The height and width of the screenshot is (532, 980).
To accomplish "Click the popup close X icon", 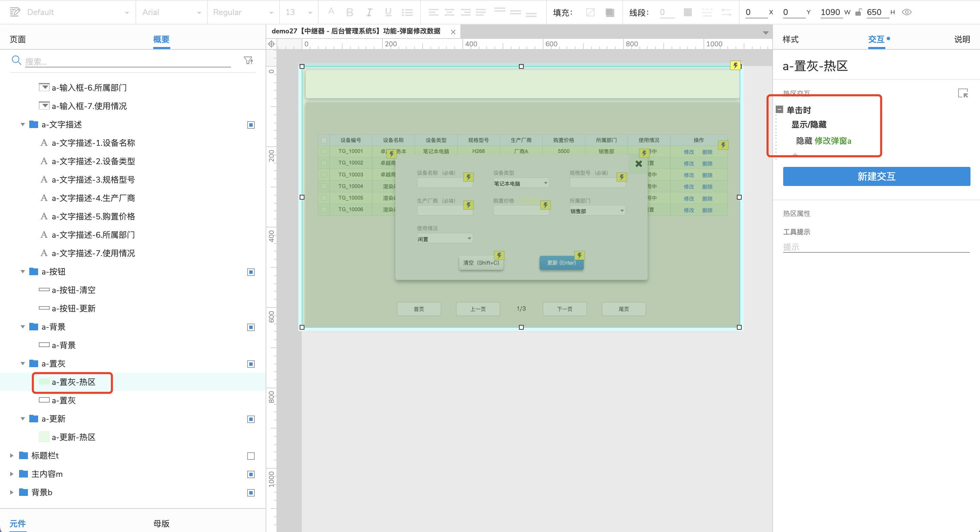I will coord(639,163).
